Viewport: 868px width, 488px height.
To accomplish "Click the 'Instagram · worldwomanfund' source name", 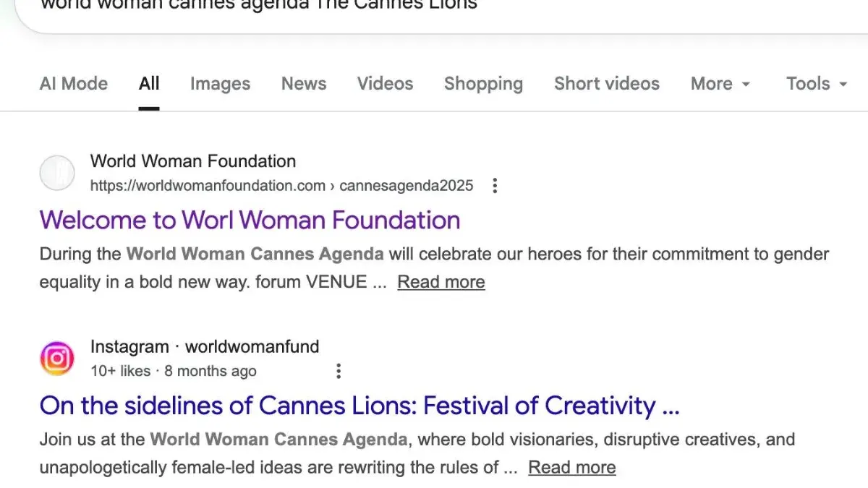I will click(205, 347).
